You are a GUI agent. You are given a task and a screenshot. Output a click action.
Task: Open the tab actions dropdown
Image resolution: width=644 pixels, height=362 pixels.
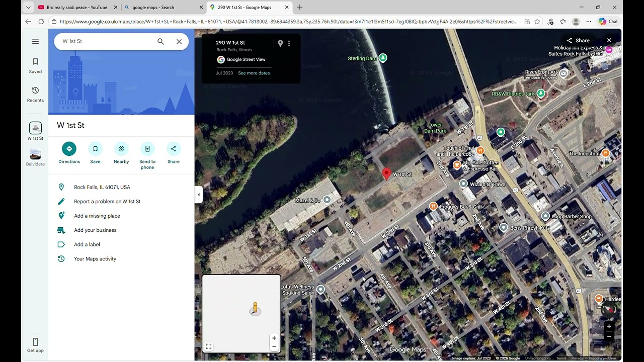[x=28, y=8]
